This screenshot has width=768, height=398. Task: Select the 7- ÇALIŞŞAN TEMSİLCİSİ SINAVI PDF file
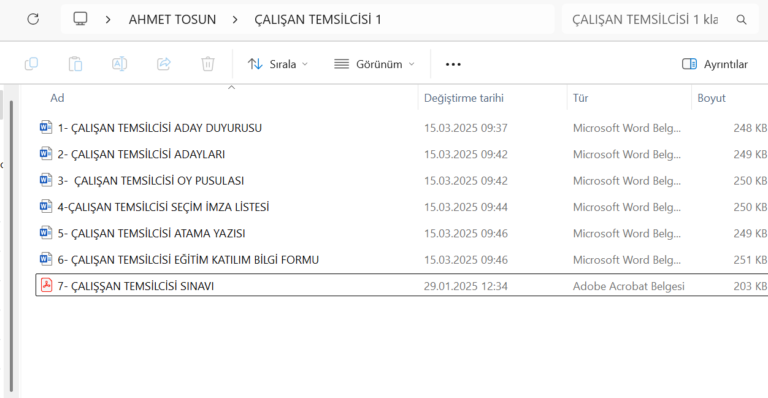(x=402, y=286)
